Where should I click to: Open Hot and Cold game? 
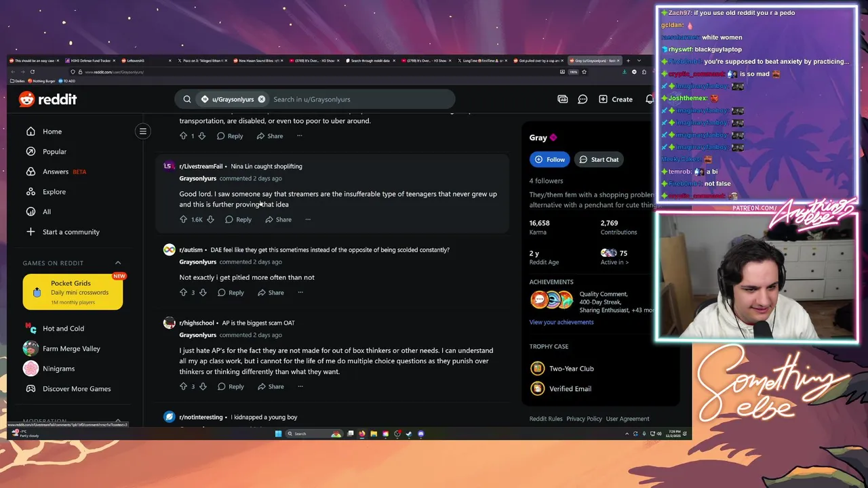click(63, 329)
